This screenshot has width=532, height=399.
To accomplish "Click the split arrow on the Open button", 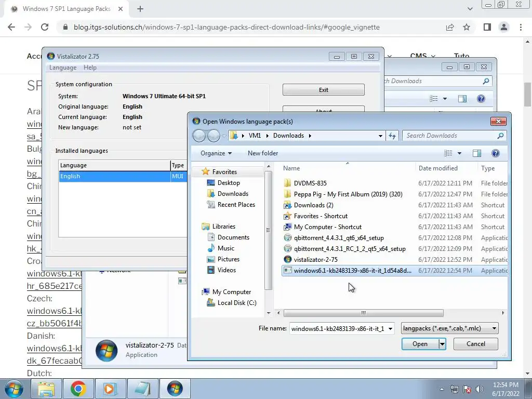I will [x=442, y=344].
